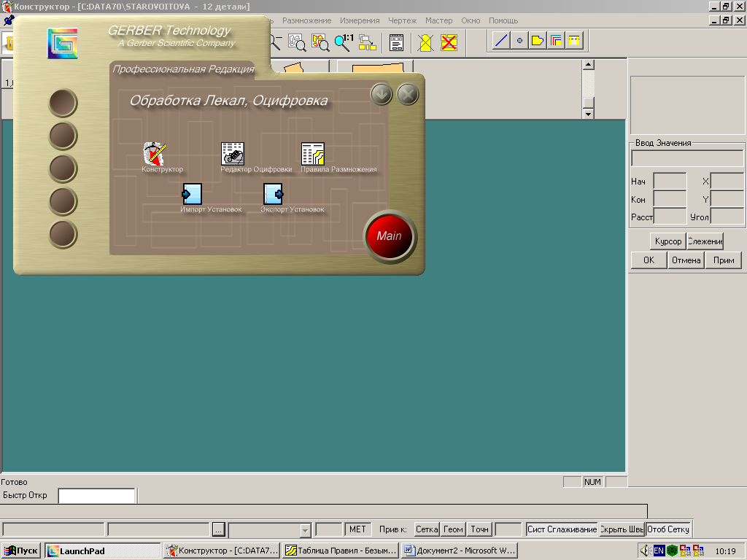Click the Gerber logo icon on LaunchPad
Viewport: 747px width, 560px height.
63,43
